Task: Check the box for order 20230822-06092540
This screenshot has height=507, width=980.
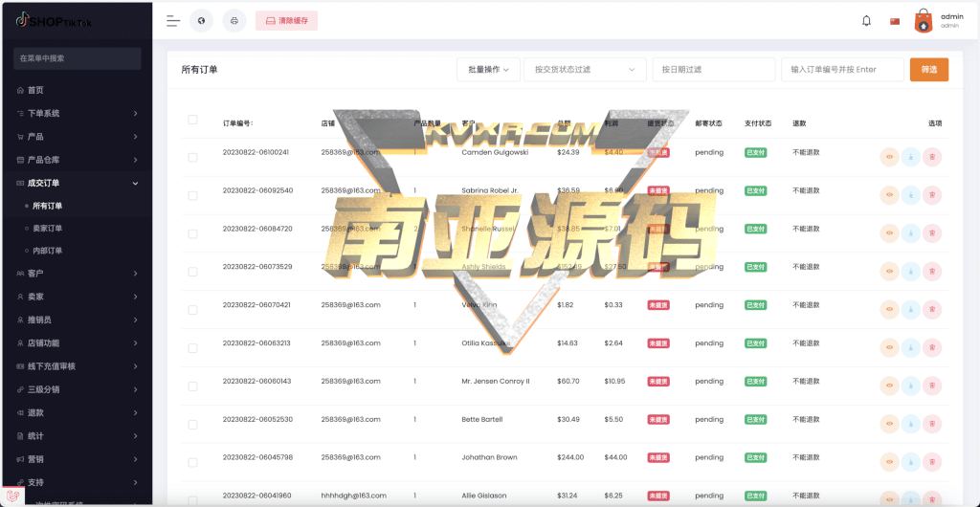Action: click(192, 195)
